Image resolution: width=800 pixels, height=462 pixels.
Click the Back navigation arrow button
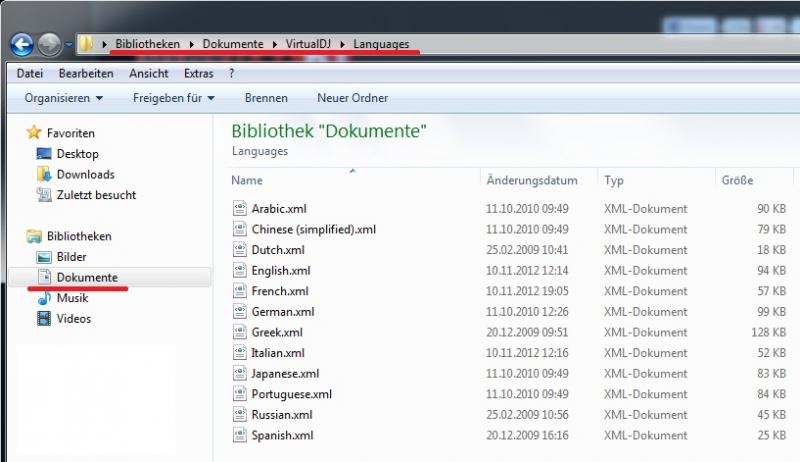point(22,44)
